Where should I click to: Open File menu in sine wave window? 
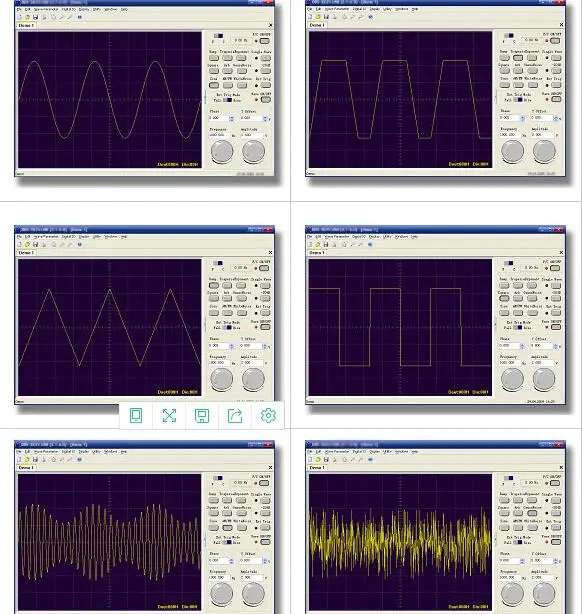tap(19, 9)
